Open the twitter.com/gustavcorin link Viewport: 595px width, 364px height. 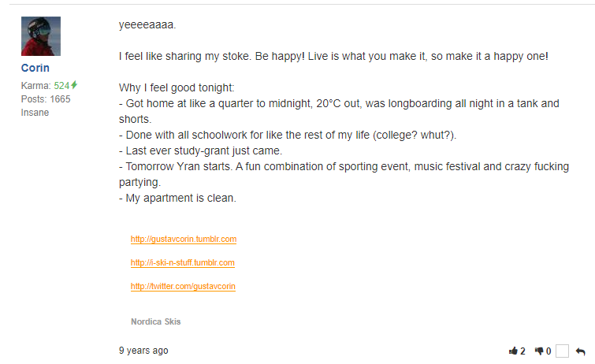pyautogui.click(x=183, y=286)
